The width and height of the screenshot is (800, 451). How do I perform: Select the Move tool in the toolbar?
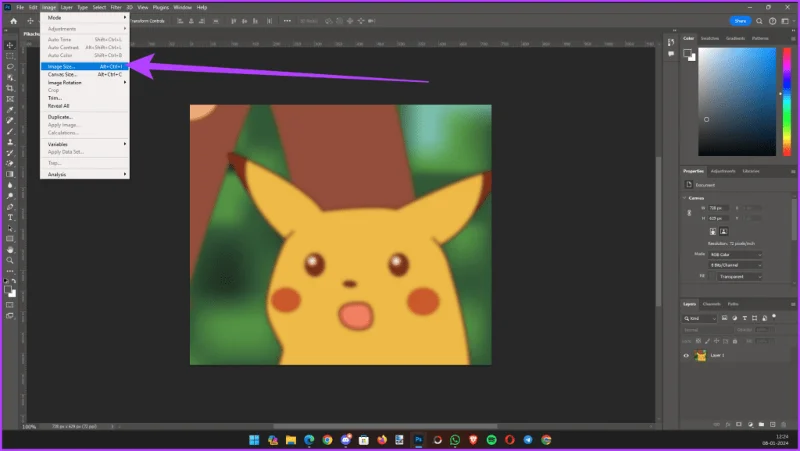(x=10, y=45)
